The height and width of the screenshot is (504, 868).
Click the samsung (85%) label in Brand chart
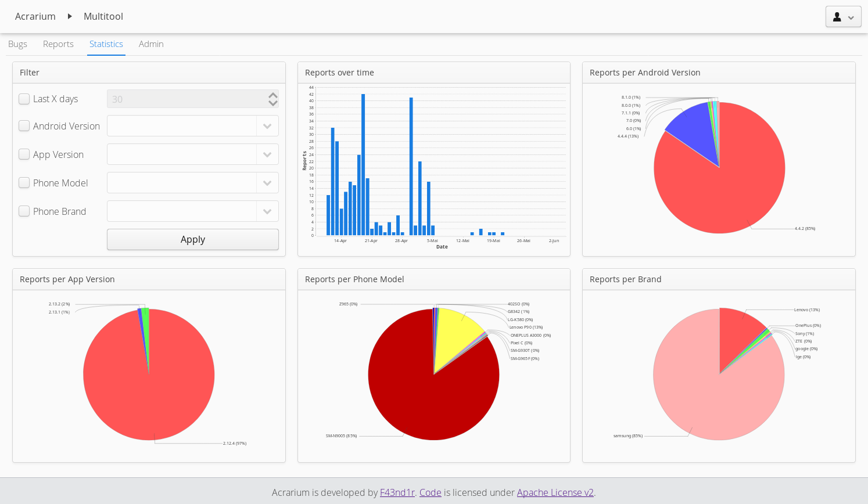(628, 435)
